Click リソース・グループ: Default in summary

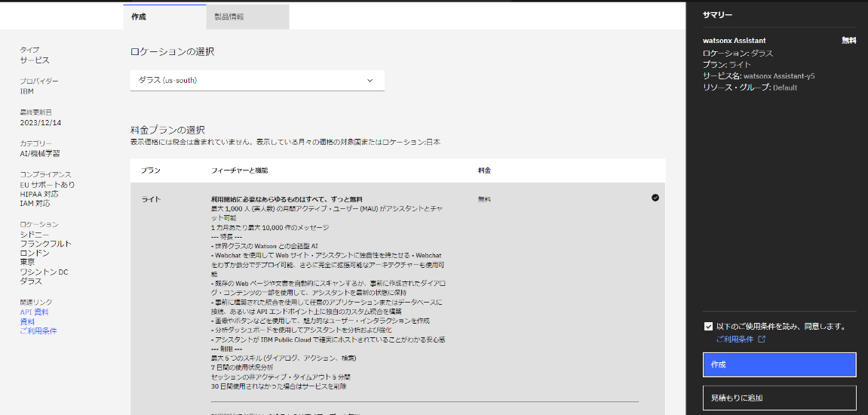(x=750, y=87)
